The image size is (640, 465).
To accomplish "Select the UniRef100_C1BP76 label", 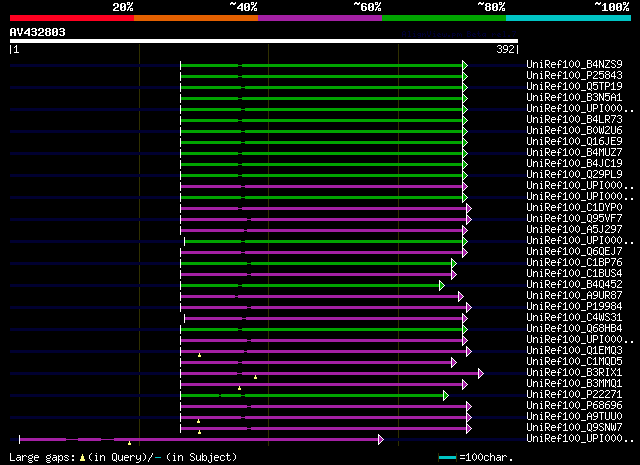I will 574,262.
